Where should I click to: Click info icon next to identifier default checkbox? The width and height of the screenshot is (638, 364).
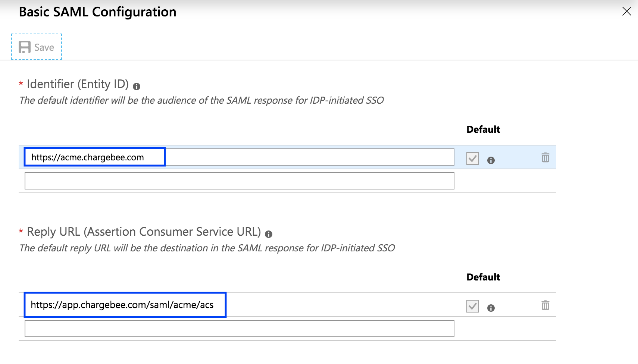[x=491, y=160]
